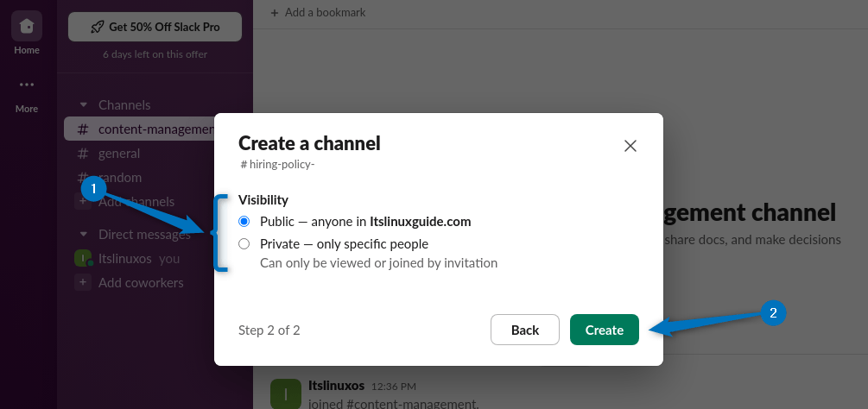This screenshot has height=409, width=868.
Task: Click the Itslinuxos green avatar in message
Action: point(285,393)
